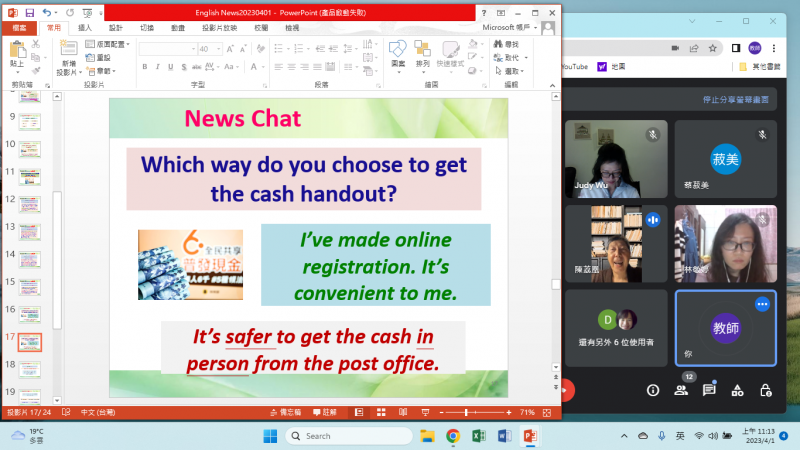Open more options on your Meet tile

(x=762, y=304)
